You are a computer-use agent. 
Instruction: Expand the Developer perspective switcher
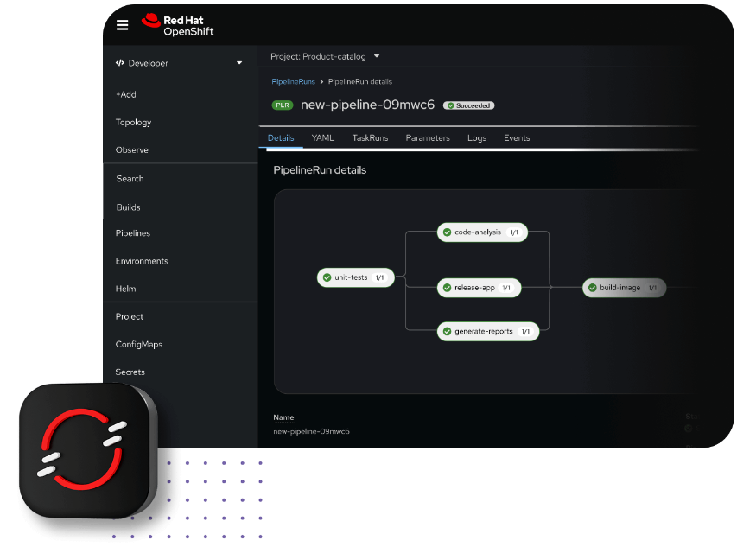[179, 63]
